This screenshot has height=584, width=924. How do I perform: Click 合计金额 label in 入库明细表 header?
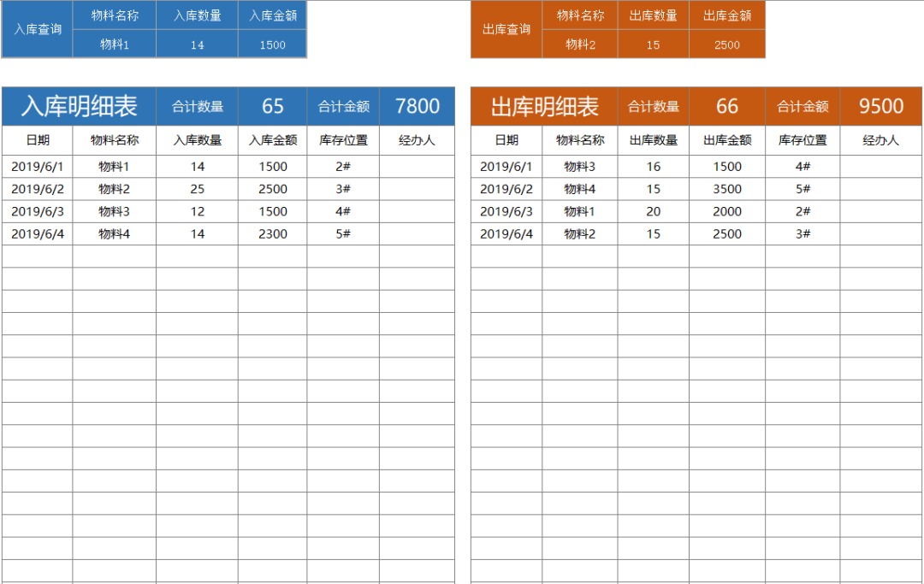point(343,106)
